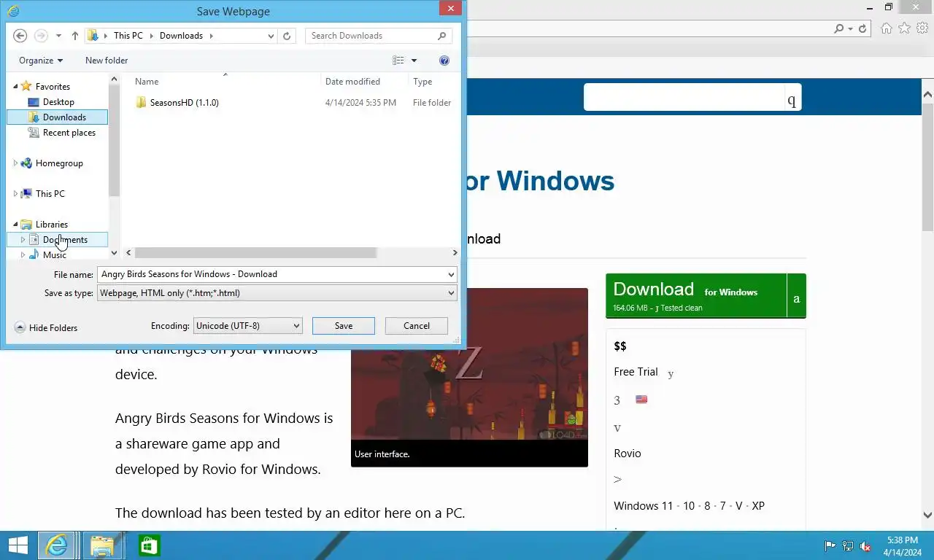Click the network tray icon
The height and width of the screenshot is (560, 934).
tap(848, 545)
